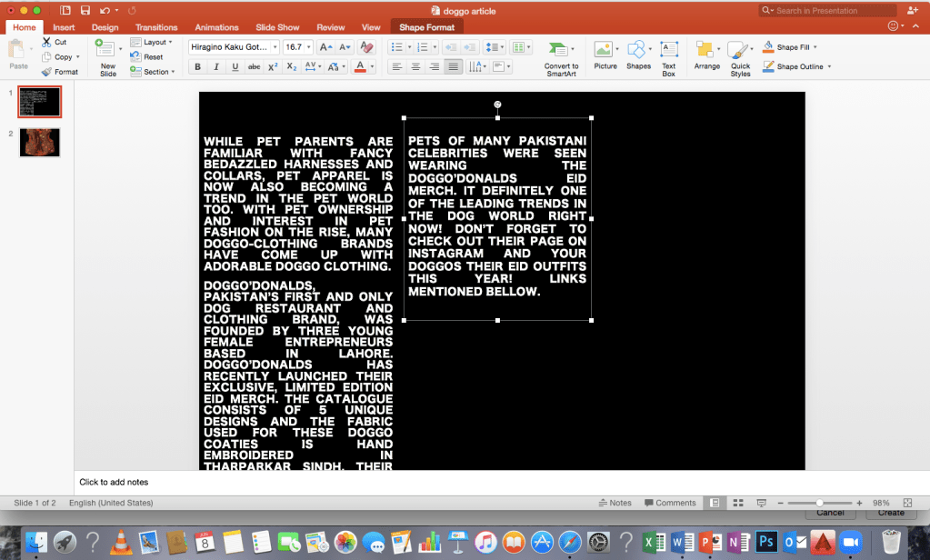Expand the Shape Fill dropdown arrow
This screenshot has width=930, height=560.
[x=815, y=46]
